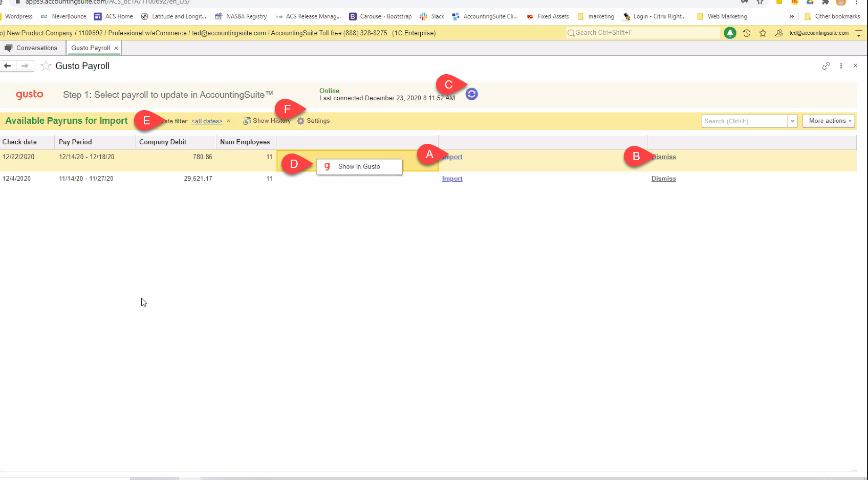Open Gusto Settings with the gear
868x480 pixels.
[x=313, y=121]
